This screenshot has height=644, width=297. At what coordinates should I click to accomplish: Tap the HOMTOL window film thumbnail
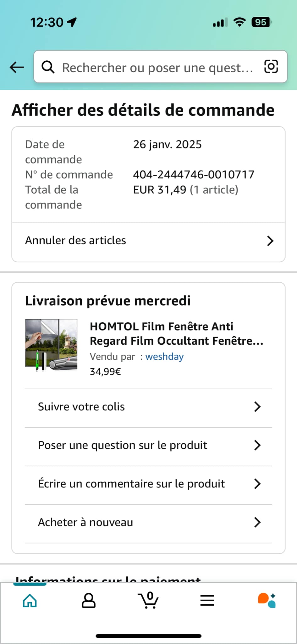click(x=51, y=345)
